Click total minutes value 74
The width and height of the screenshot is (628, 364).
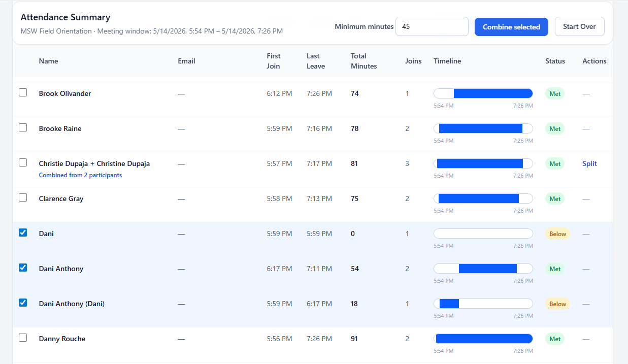355,93
